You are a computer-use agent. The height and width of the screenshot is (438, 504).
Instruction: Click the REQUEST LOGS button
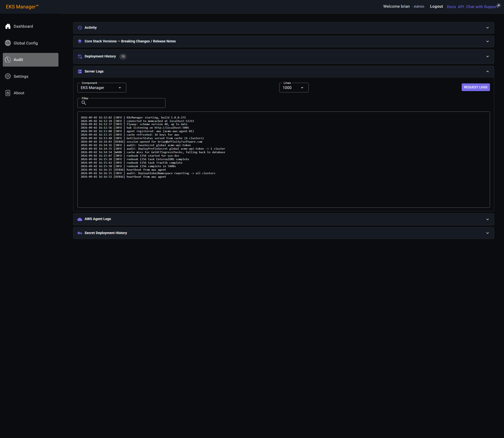(475, 87)
